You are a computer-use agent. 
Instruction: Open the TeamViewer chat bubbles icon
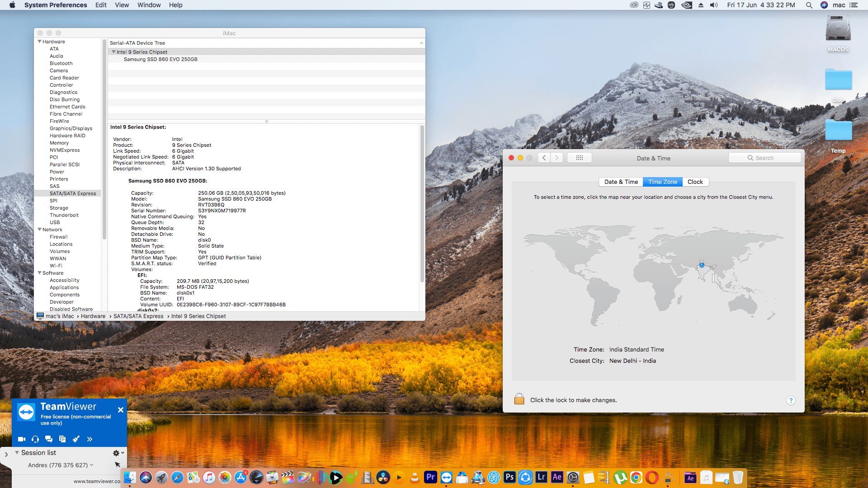coord(49,439)
